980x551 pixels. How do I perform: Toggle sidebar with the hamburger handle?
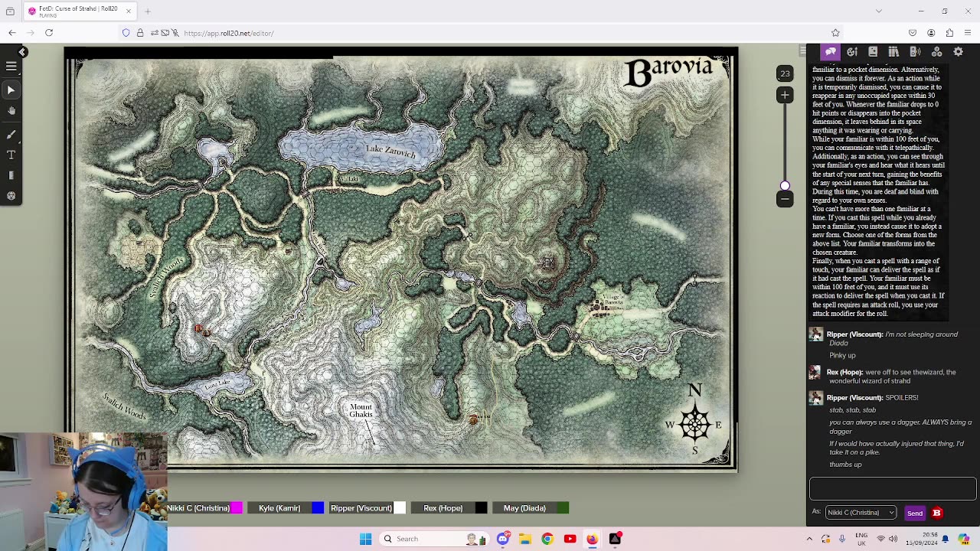click(802, 51)
